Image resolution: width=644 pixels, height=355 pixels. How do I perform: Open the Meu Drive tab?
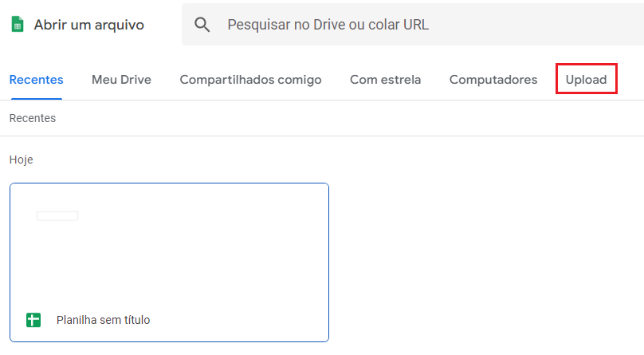pos(121,79)
